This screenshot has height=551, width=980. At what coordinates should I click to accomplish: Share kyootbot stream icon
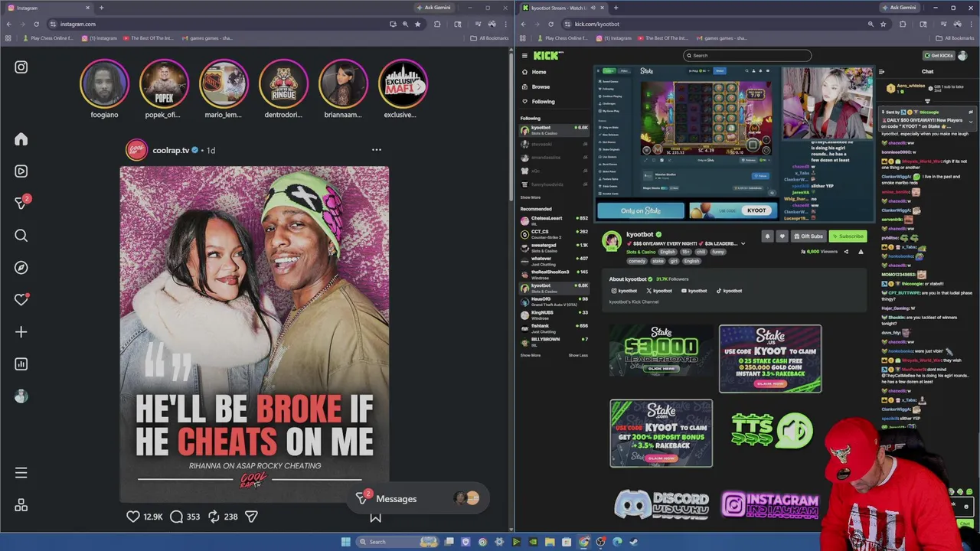[846, 252]
